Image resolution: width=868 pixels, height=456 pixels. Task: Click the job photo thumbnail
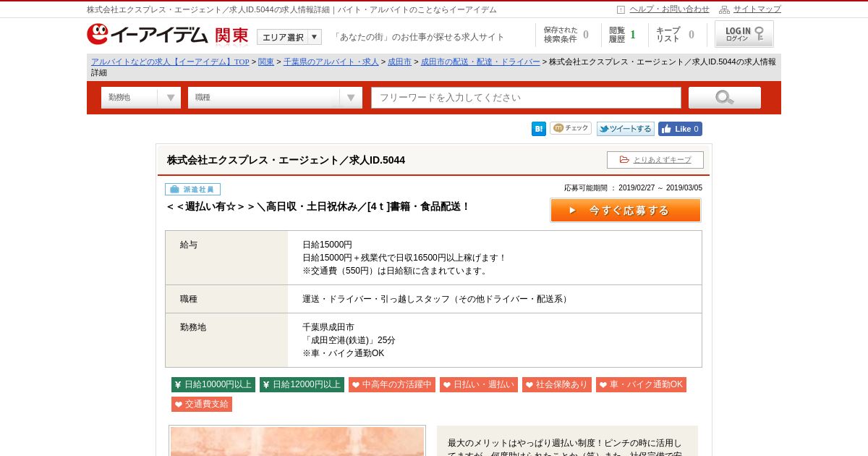pyautogui.click(x=297, y=441)
